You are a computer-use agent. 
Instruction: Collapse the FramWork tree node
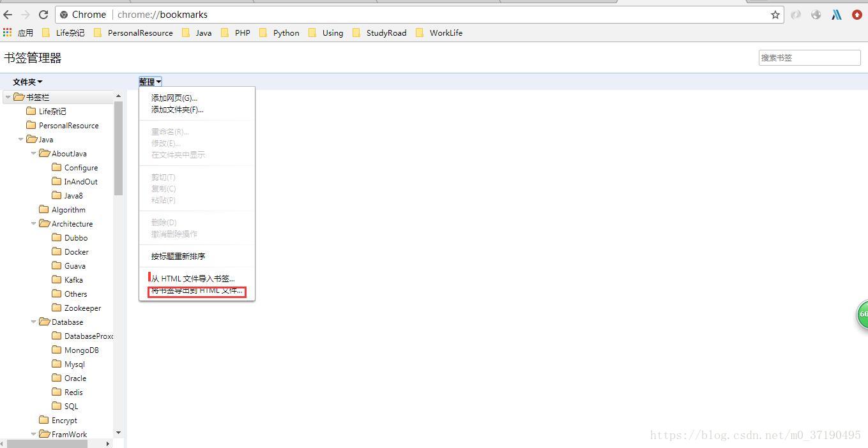click(34, 434)
